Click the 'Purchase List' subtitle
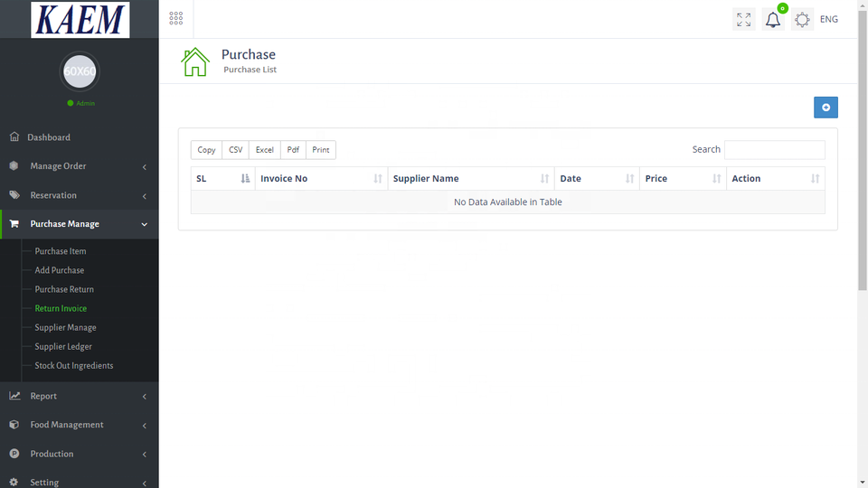This screenshot has height=488, width=868. tap(250, 70)
